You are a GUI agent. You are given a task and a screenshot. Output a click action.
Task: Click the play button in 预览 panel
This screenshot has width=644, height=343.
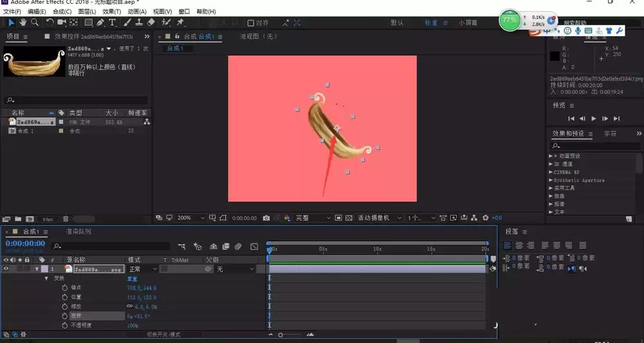tap(594, 118)
